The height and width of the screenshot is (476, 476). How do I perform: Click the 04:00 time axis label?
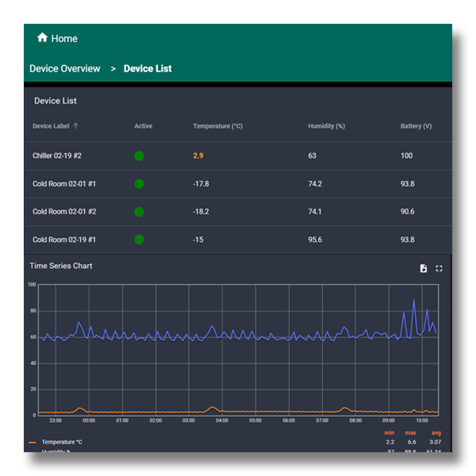click(222, 420)
